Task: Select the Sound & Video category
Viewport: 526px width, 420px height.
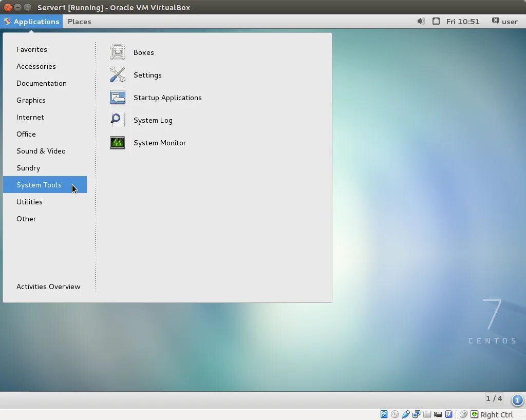Action: pos(45,151)
